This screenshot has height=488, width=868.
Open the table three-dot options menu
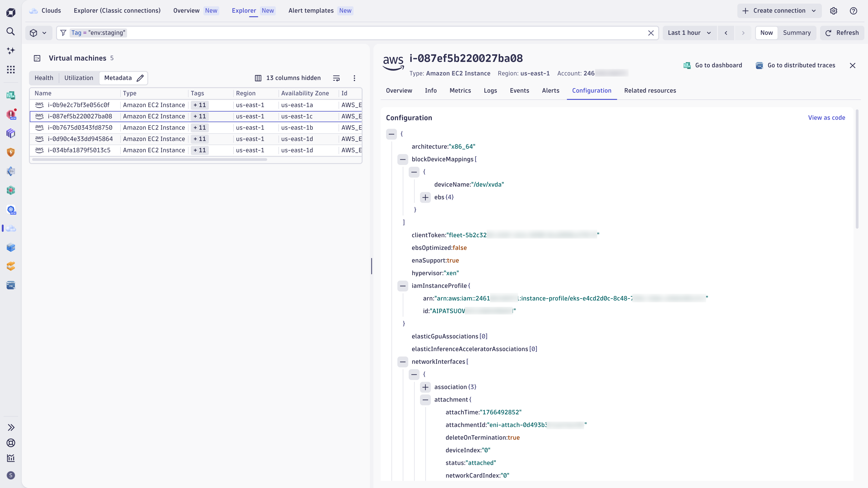354,78
